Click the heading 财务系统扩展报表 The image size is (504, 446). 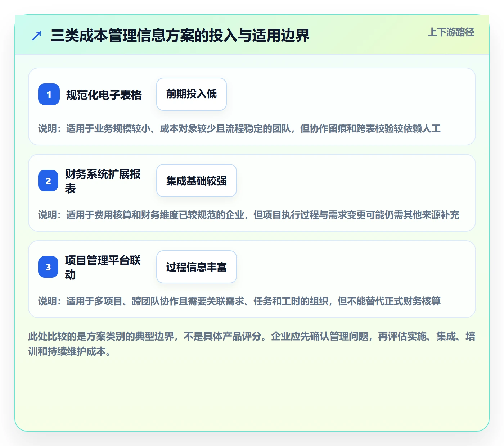pos(103,181)
